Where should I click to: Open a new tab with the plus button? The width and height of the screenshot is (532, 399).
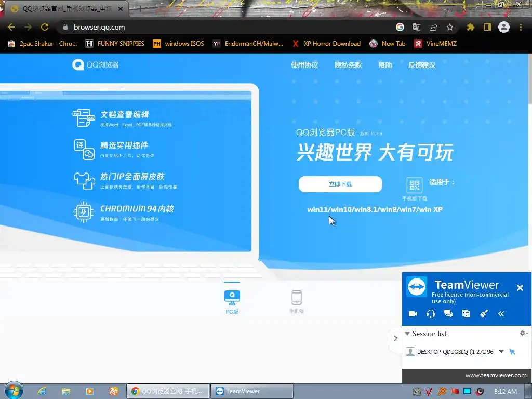140,9
